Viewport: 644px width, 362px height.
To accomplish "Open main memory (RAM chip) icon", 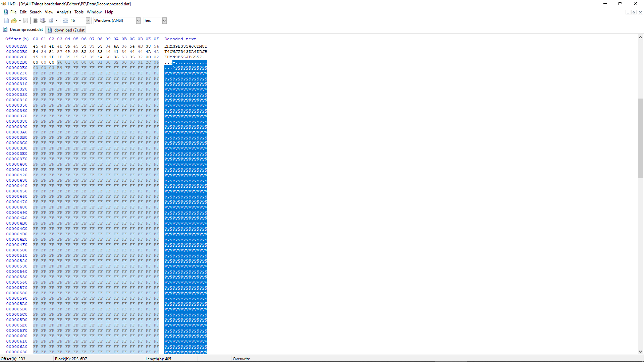I will pos(35,20).
